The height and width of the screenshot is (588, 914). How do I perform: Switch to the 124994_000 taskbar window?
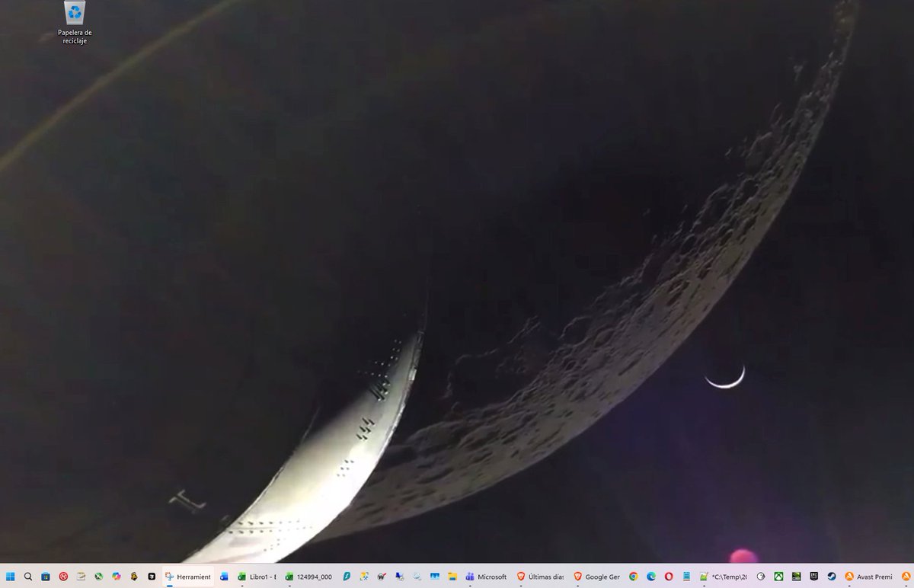click(x=308, y=577)
